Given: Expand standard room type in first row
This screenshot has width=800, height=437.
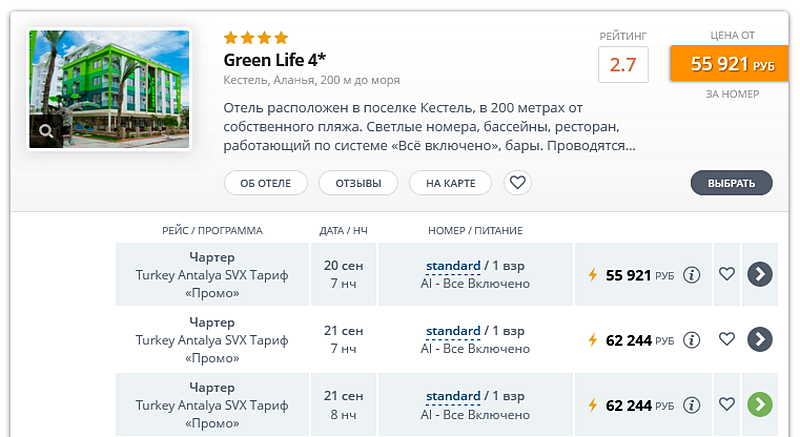Looking at the screenshot, I should 453,266.
